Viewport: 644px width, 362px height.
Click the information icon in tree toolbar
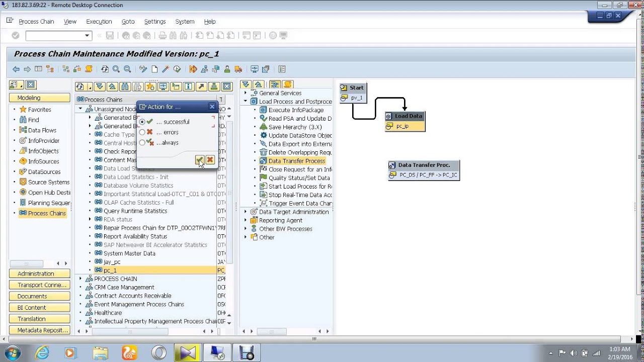(x=189, y=86)
